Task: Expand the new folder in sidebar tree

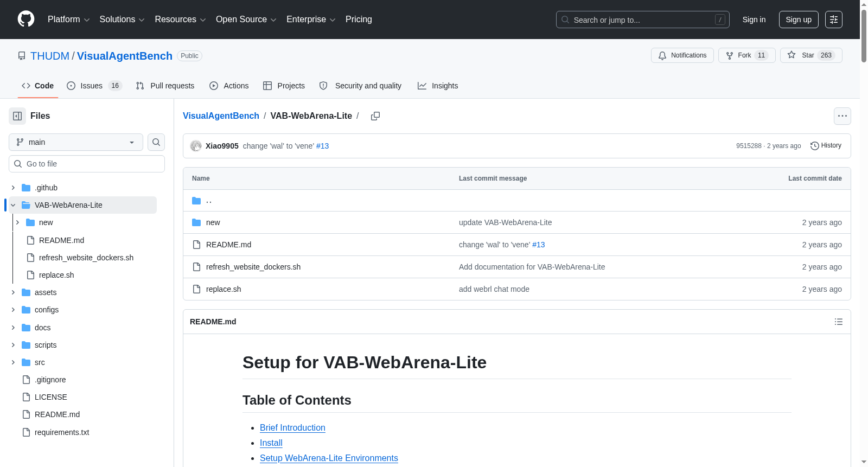Action: 17,222
